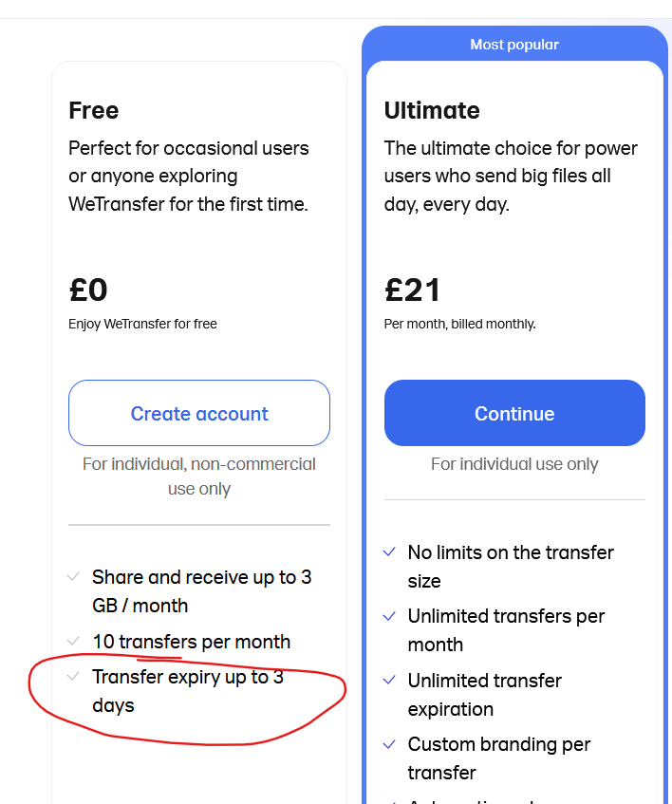Click checkmark next to No limits on transfer size
The image size is (672, 804).
click(x=389, y=552)
